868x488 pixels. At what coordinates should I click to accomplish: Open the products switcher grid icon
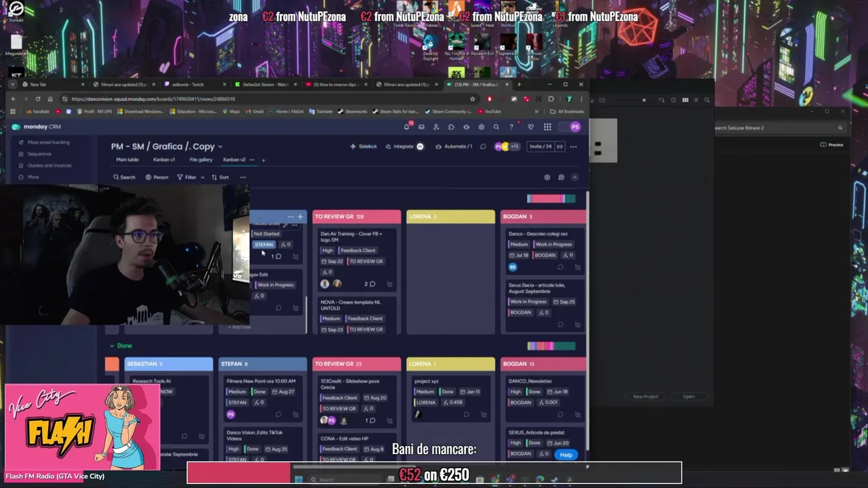click(547, 127)
